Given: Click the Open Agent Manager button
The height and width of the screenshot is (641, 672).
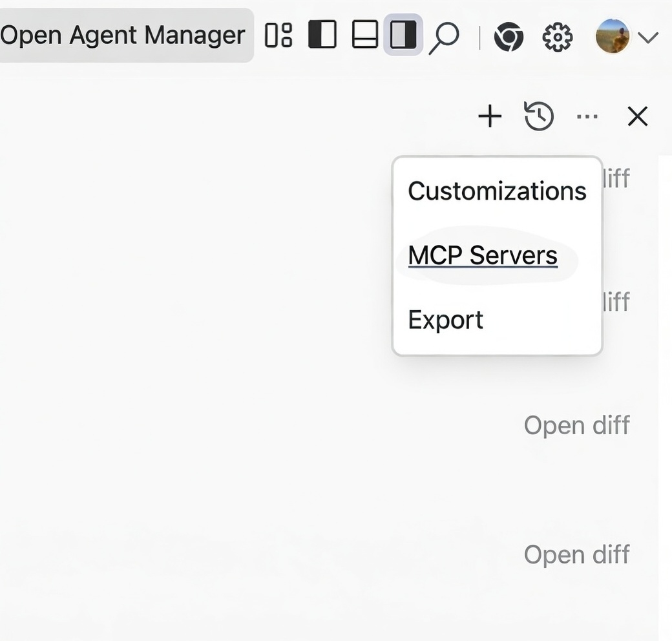Looking at the screenshot, I should pyautogui.click(x=123, y=36).
